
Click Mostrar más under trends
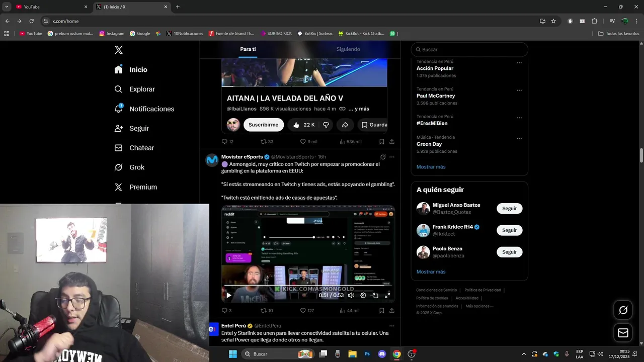coord(431,167)
